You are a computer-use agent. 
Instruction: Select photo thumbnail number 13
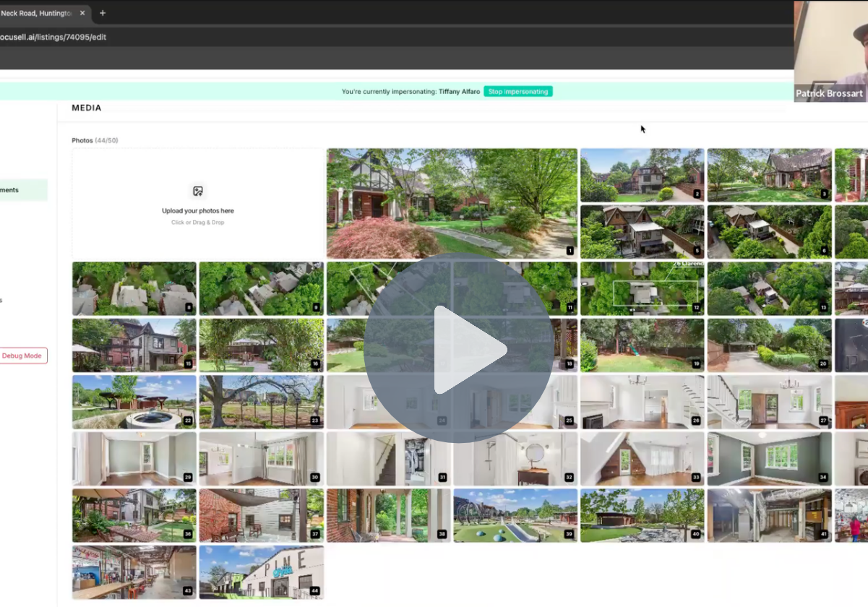(x=770, y=288)
